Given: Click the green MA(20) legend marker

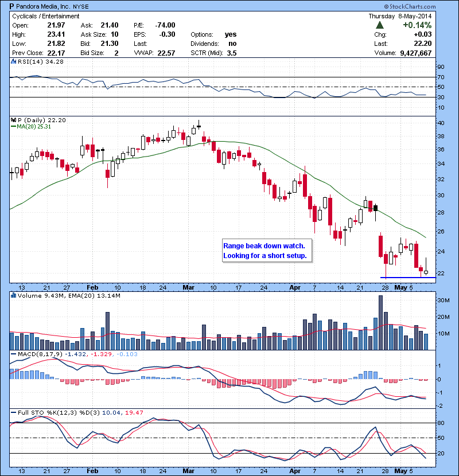Looking at the screenshot, I should coord(13,127).
